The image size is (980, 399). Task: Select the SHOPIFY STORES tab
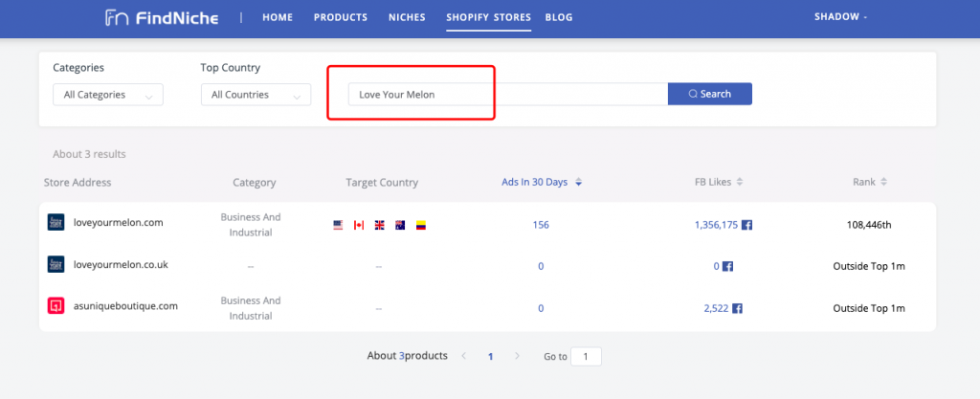pos(489,17)
